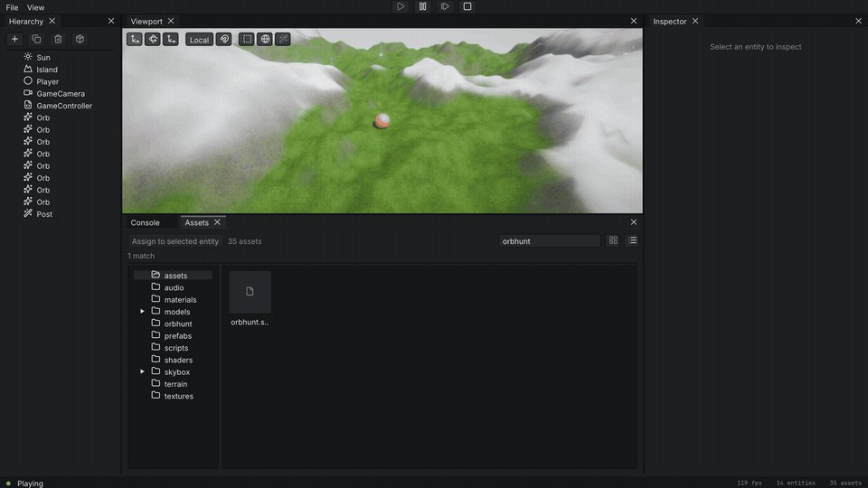
Task: Click the cube prefab icon in Hierarchy
Action: tap(80, 39)
